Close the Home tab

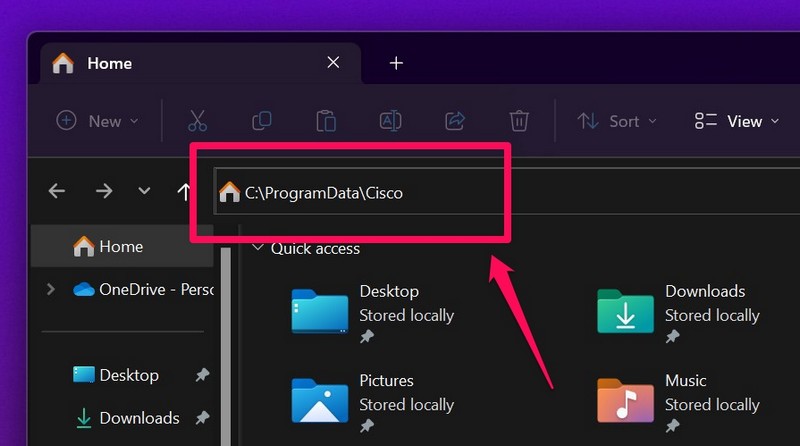click(333, 62)
